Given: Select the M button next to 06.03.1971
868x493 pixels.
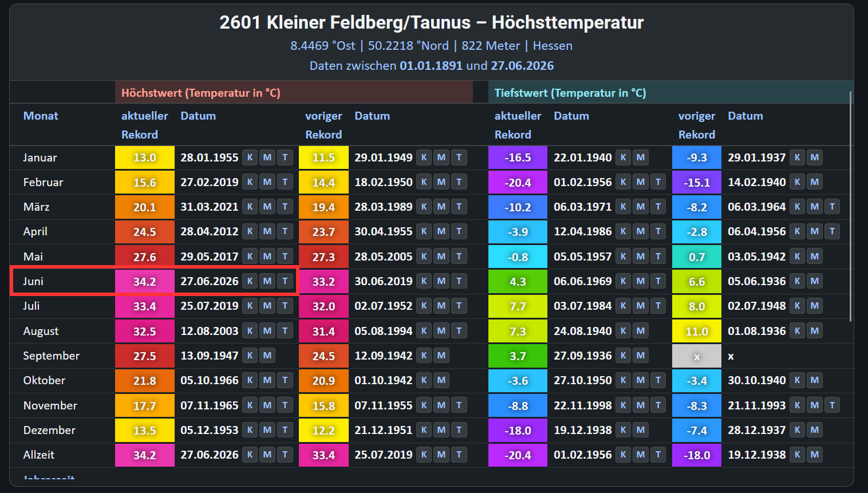Looking at the screenshot, I should [x=641, y=207].
